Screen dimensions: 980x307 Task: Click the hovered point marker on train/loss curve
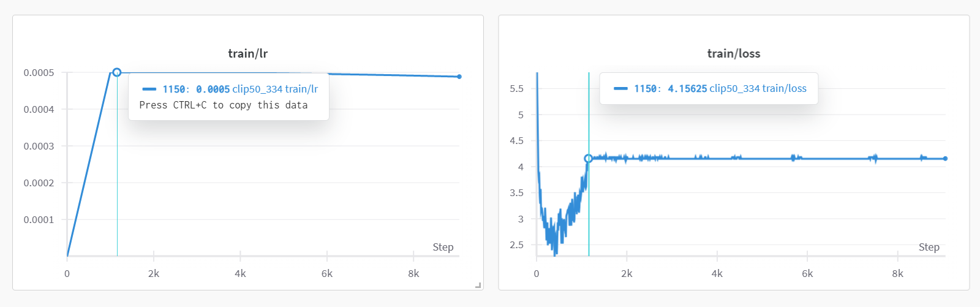click(x=589, y=159)
